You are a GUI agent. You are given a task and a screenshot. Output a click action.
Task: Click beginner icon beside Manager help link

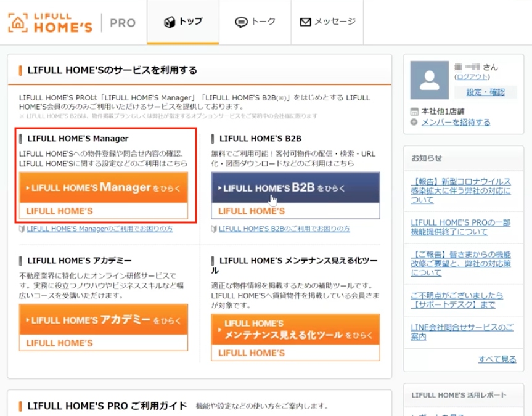click(x=22, y=229)
